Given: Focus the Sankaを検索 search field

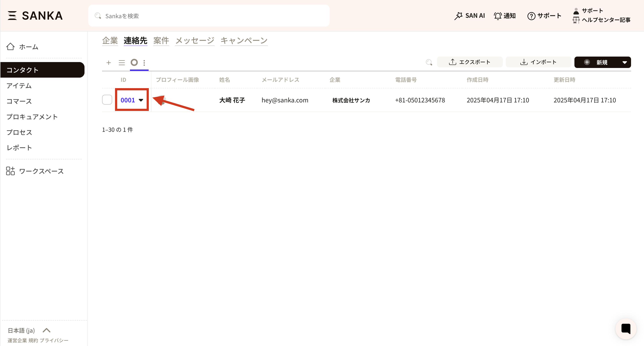Looking at the screenshot, I should point(209,16).
